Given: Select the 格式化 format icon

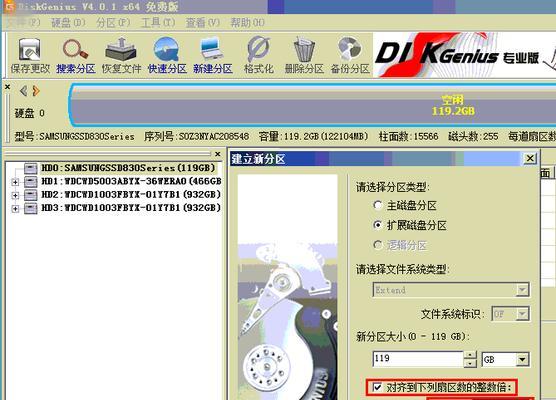Looking at the screenshot, I should (258, 56).
